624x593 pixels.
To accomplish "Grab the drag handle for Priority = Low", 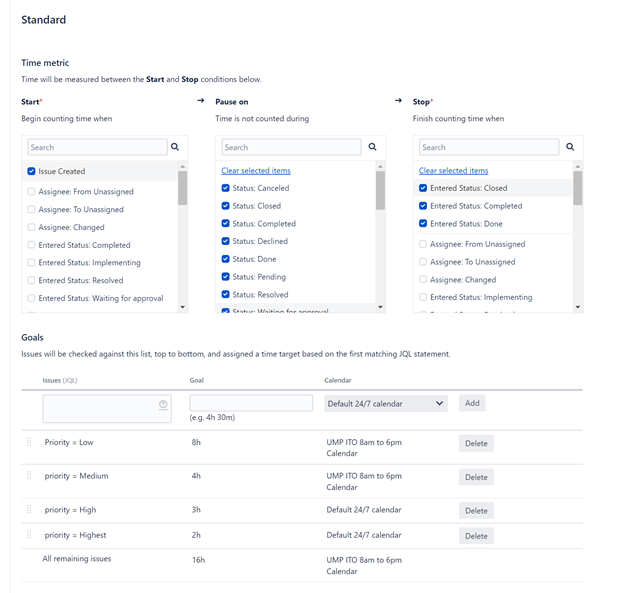I will click(29, 442).
